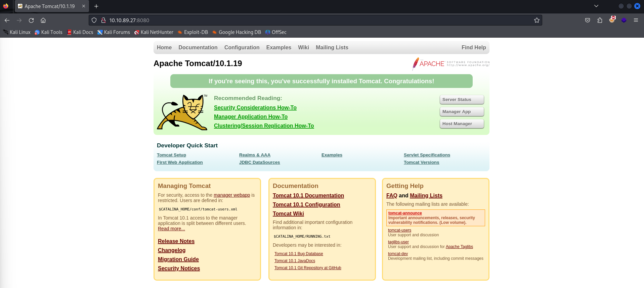Image resolution: width=644 pixels, height=288 pixels.
Task: Expand the list all tabs dropdown
Action: tap(596, 6)
